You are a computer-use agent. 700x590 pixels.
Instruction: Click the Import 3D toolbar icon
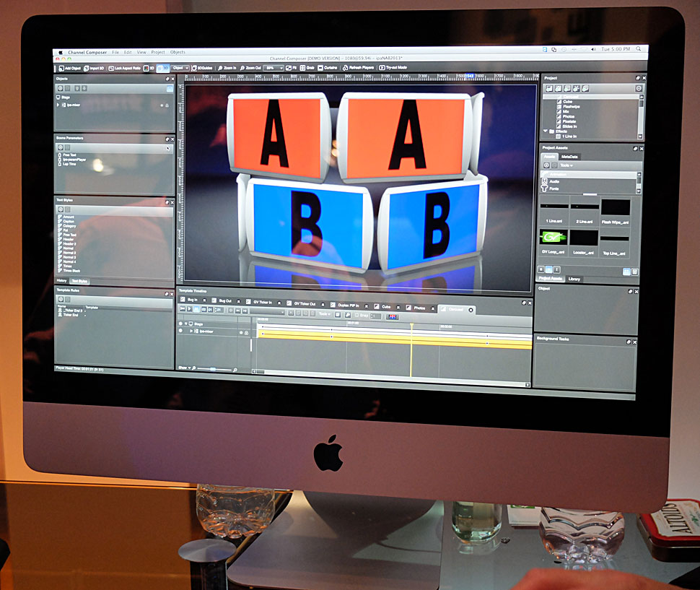87,68
